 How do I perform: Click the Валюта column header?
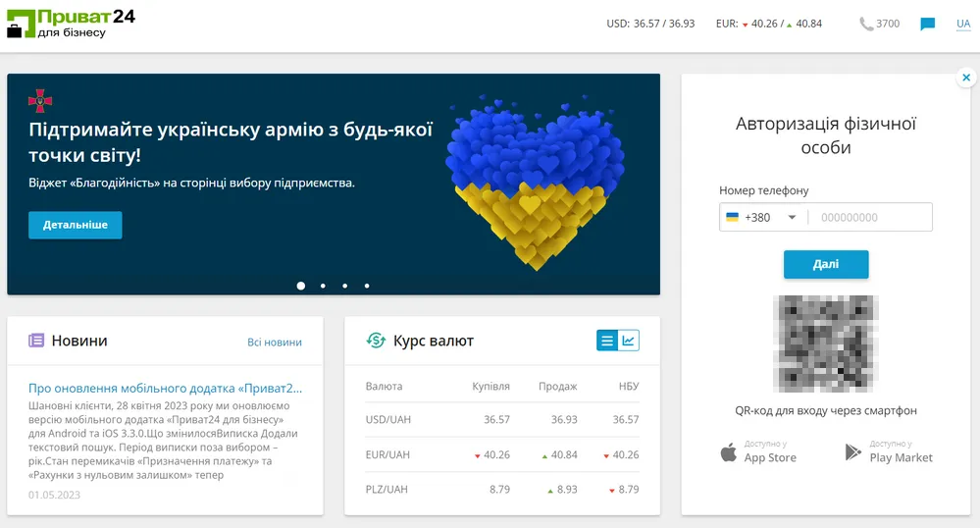coord(384,386)
